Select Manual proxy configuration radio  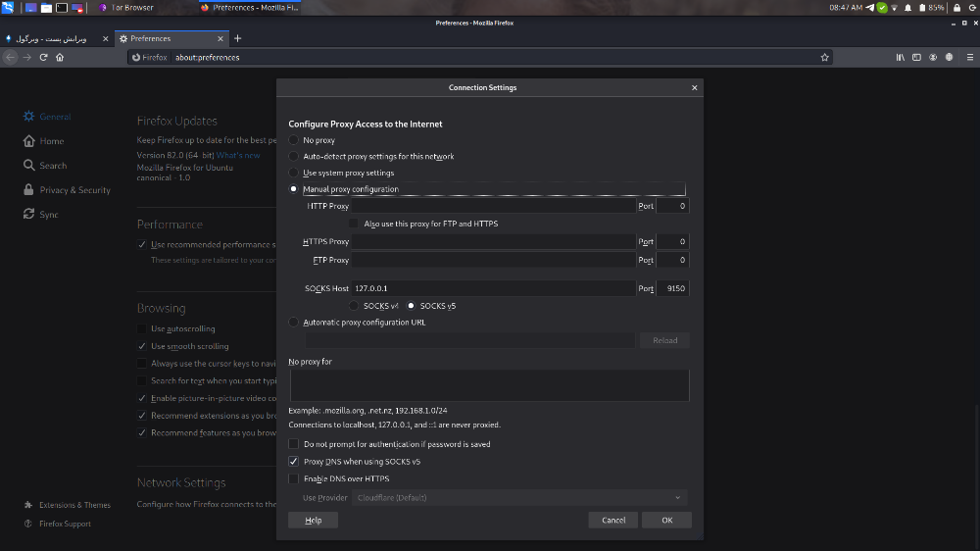point(293,189)
